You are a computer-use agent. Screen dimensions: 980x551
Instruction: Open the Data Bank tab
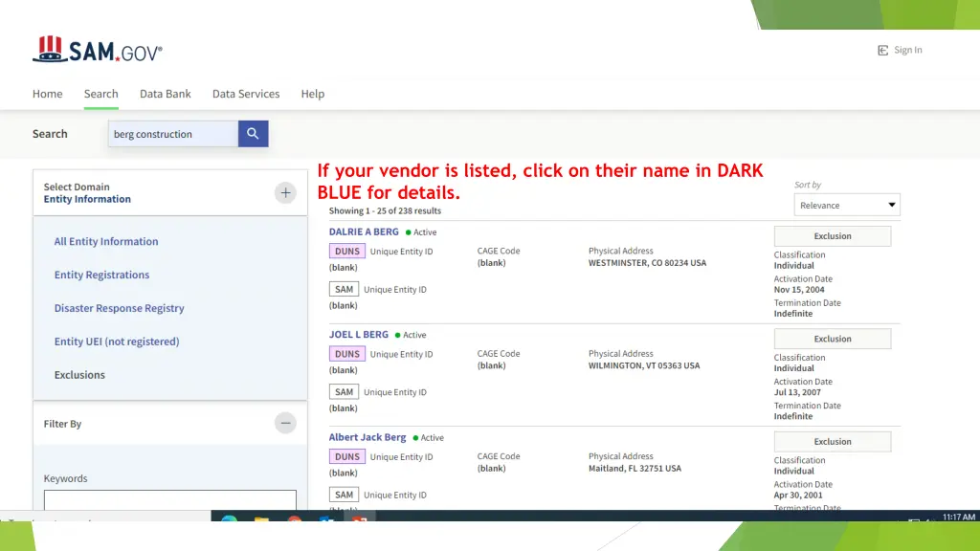(x=165, y=94)
